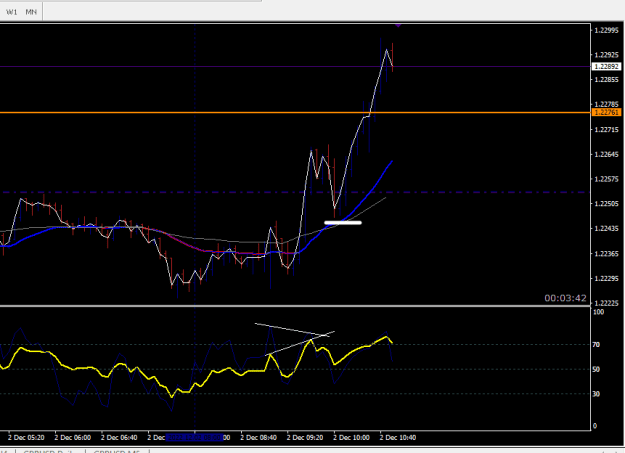Click the orange 1.22761 price label
Screen dimensions: 625x453
(606, 112)
